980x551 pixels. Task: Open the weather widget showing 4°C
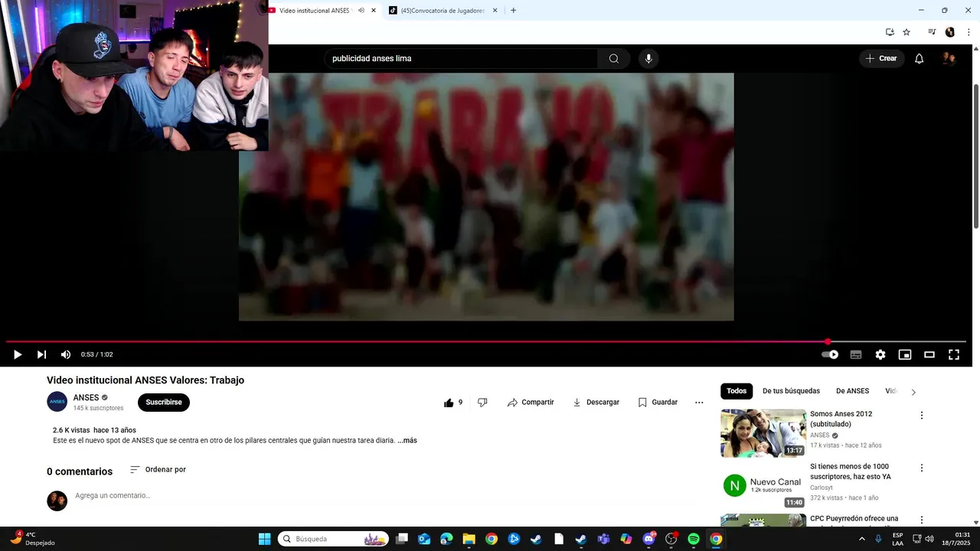click(31, 539)
